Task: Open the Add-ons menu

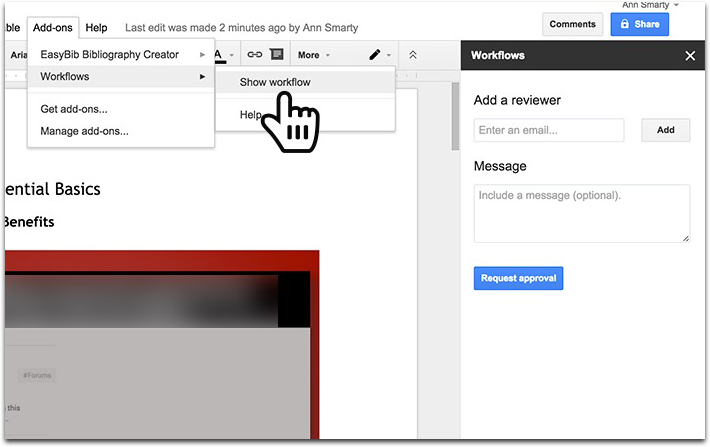Action: pos(52,28)
